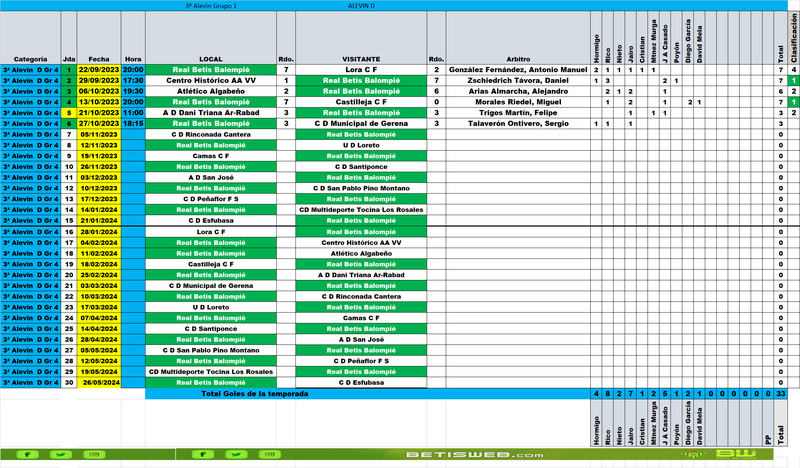Select local team C D Esfubasa in jornada 15

coord(211,220)
